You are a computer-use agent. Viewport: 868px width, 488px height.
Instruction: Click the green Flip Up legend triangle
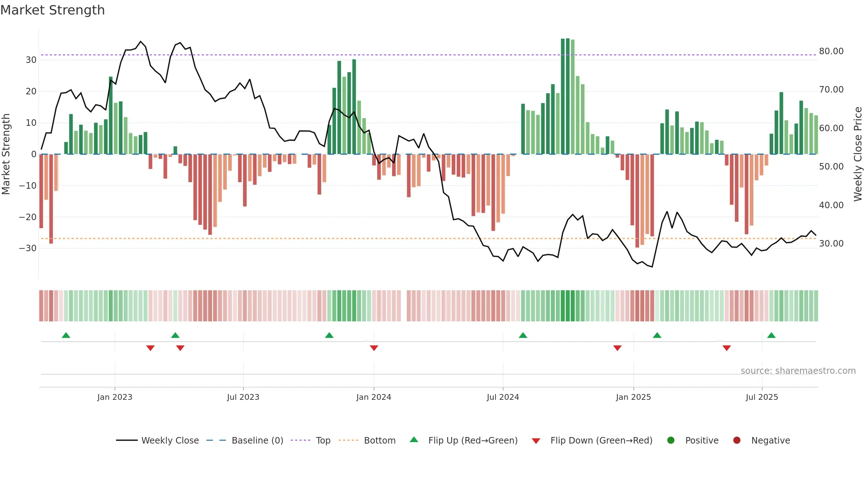414,440
